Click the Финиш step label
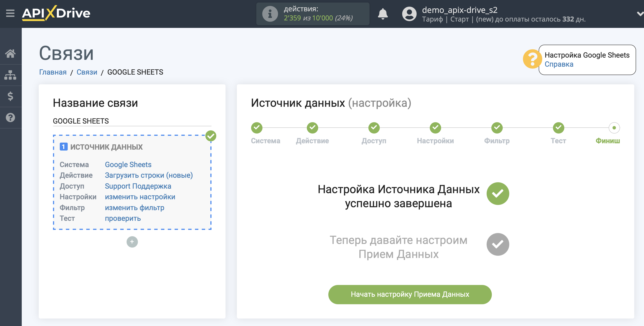This screenshot has height=326, width=644. tap(608, 141)
